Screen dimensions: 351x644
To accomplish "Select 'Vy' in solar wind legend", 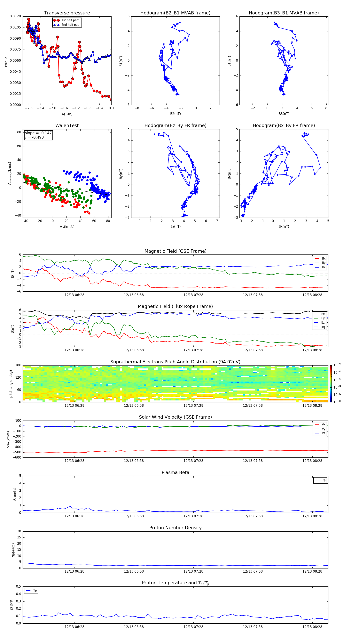I will pos(320,429).
